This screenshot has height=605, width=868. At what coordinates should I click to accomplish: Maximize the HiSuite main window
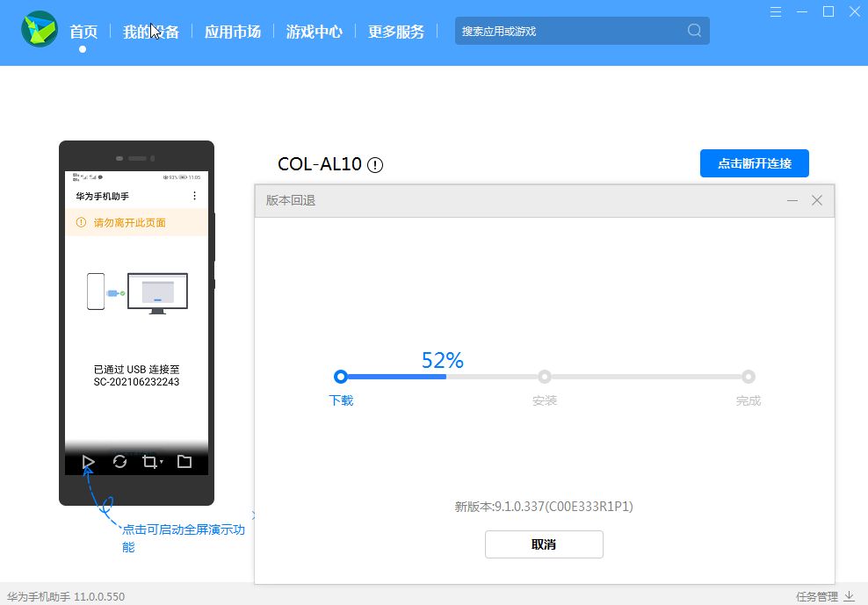pos(828,11)
